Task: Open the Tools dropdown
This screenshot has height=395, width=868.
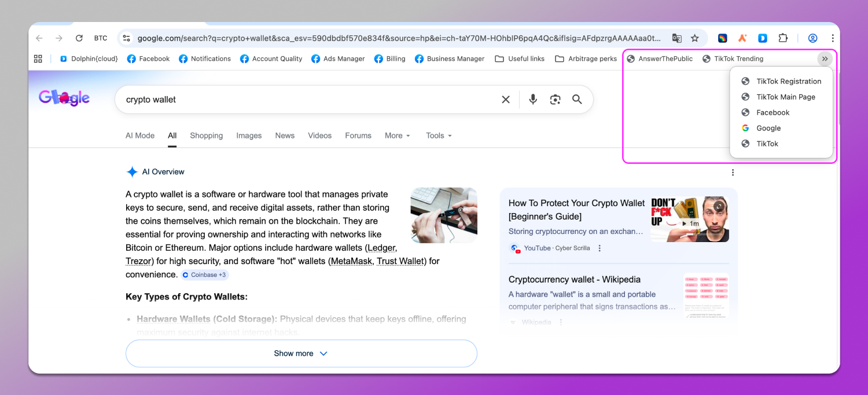Action: point(439,136)
